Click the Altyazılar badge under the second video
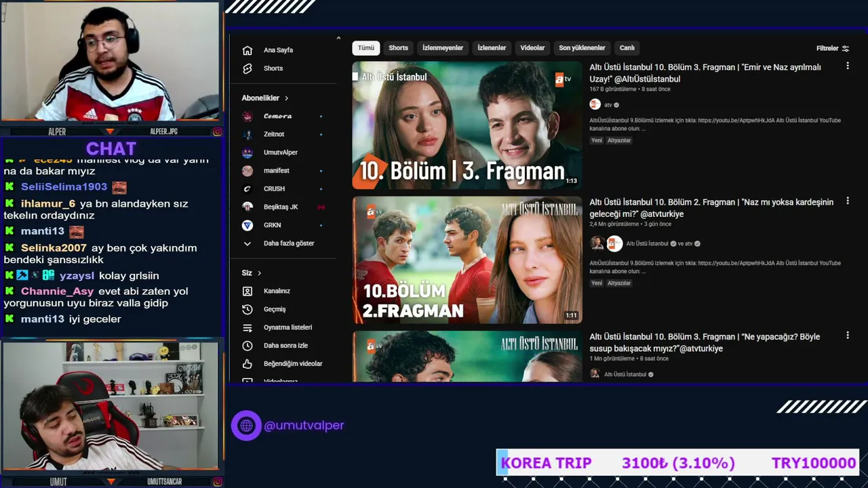This screenshot has height=488, width=868. [619, 283]
